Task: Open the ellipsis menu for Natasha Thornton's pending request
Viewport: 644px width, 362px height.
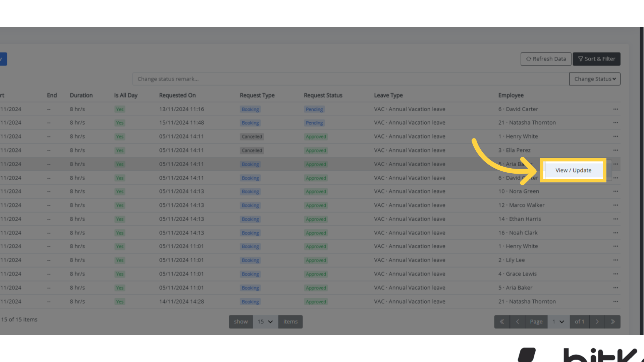Action: click(x=616, y=123)
